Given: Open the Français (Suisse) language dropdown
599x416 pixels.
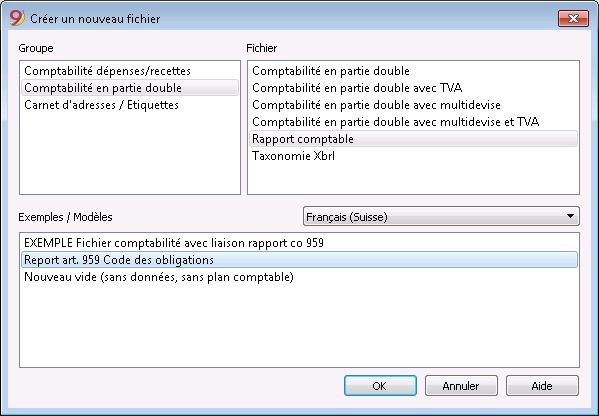Looking at the screenshot, I should pos(441,217).
